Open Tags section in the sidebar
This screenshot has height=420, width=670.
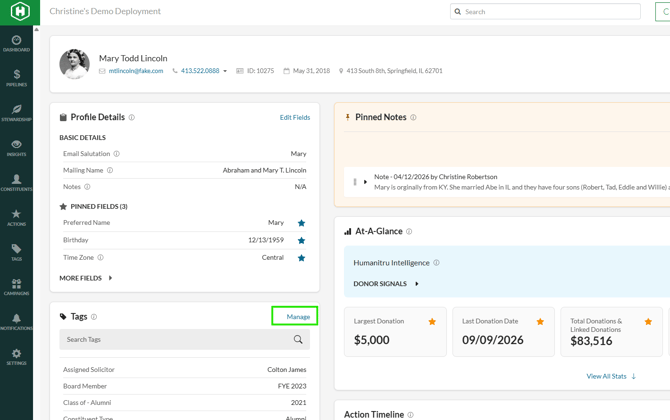click(x=16, y=253)
